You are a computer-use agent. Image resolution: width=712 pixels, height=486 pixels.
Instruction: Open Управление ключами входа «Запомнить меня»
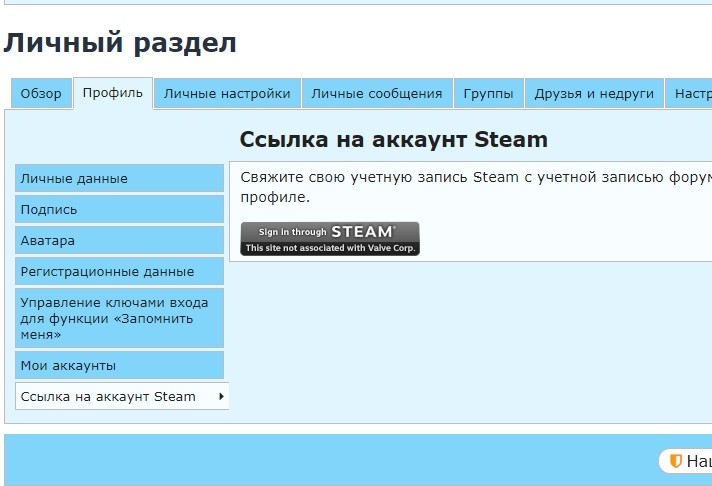tap(119, 318)
